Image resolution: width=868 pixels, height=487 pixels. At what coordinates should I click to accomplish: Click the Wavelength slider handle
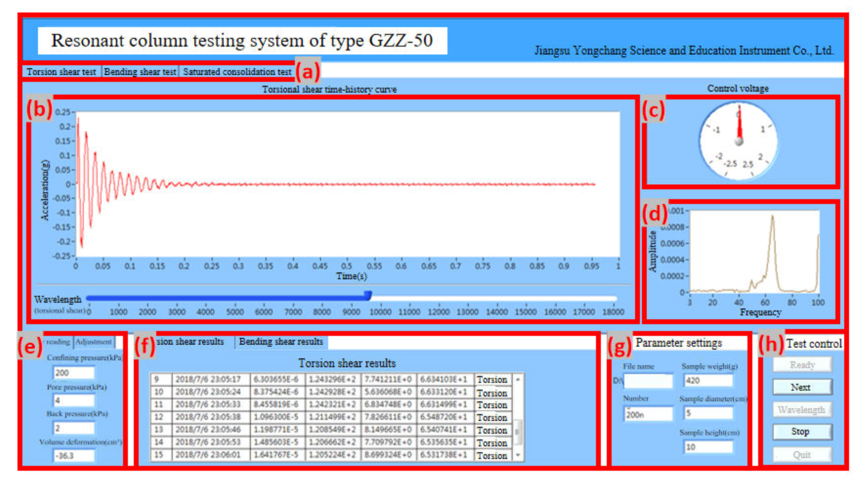coord(368,296)
